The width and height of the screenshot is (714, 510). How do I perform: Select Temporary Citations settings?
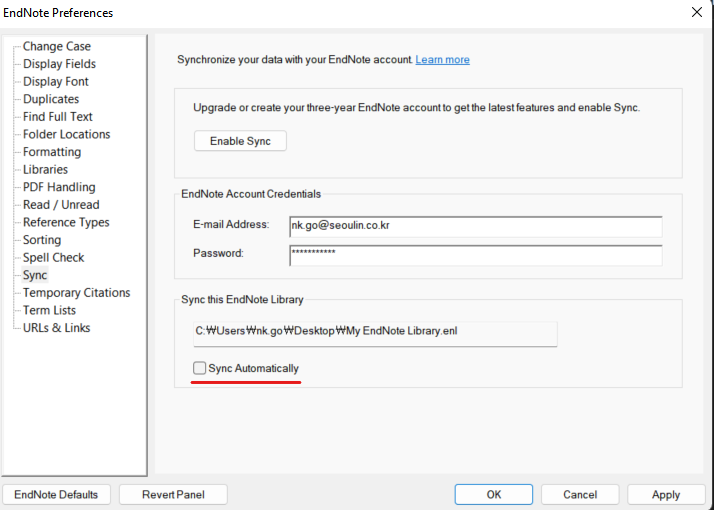[x=76, y=293]
